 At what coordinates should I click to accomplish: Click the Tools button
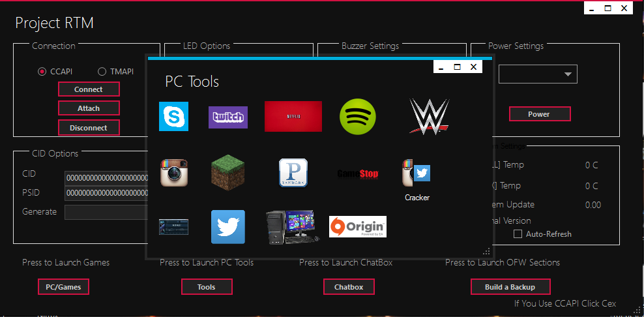207,286
